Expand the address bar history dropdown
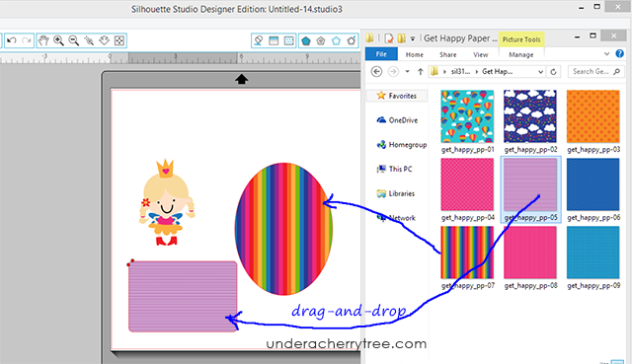The image size is (632, 364). click(540, 72)
